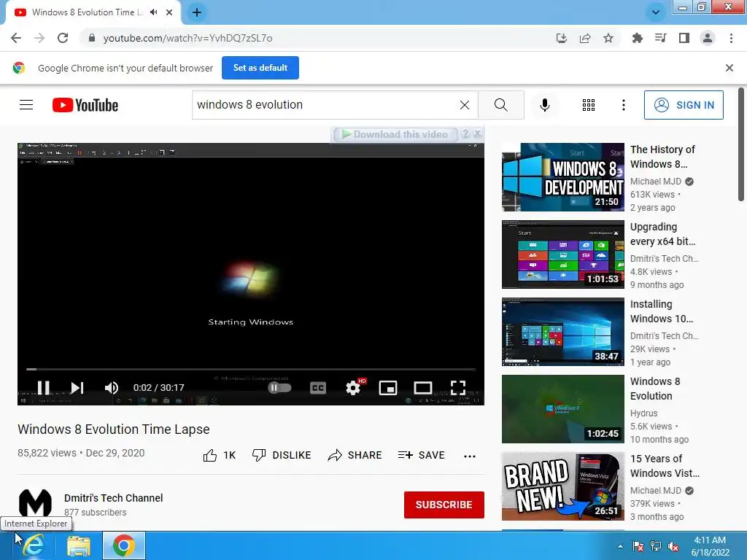Image resolution: width=747 pixels, height=560 pixels.
Task: Set Chrome as default browser
Action: pyautogui.click(x=260, y=68)
